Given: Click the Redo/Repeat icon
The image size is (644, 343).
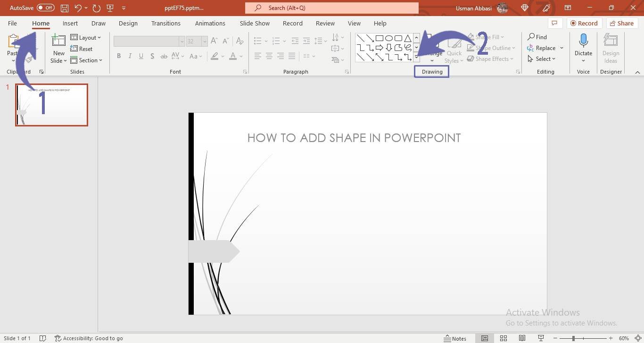Looking at the screenshot, I should coord(97,8).
